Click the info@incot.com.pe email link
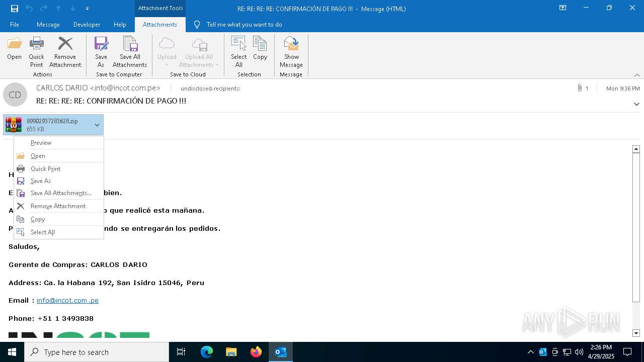The width and height of the screenshot is (644, 362). 67,300
